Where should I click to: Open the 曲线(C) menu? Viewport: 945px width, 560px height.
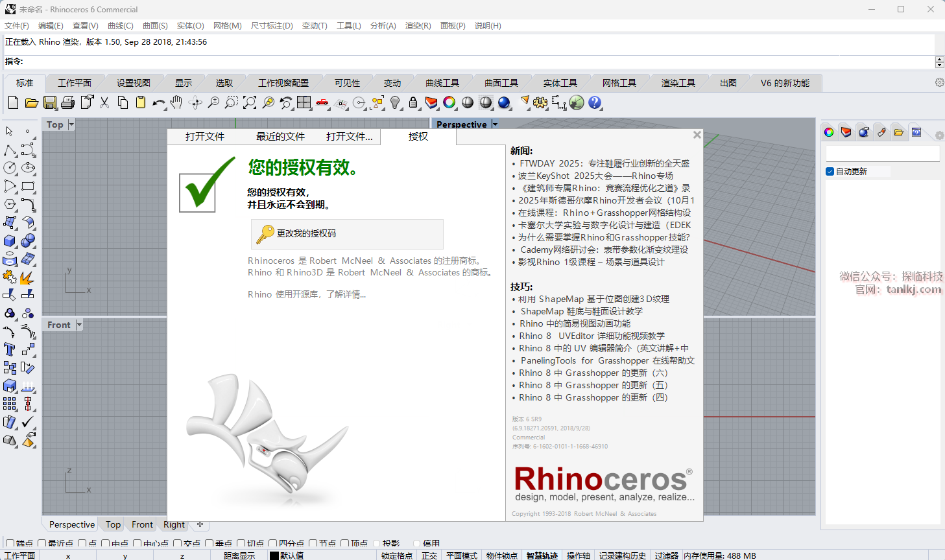click(120, 26)
